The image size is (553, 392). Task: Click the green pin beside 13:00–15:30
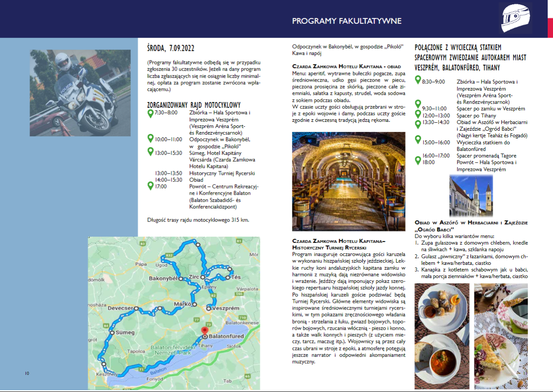point(150,152)
